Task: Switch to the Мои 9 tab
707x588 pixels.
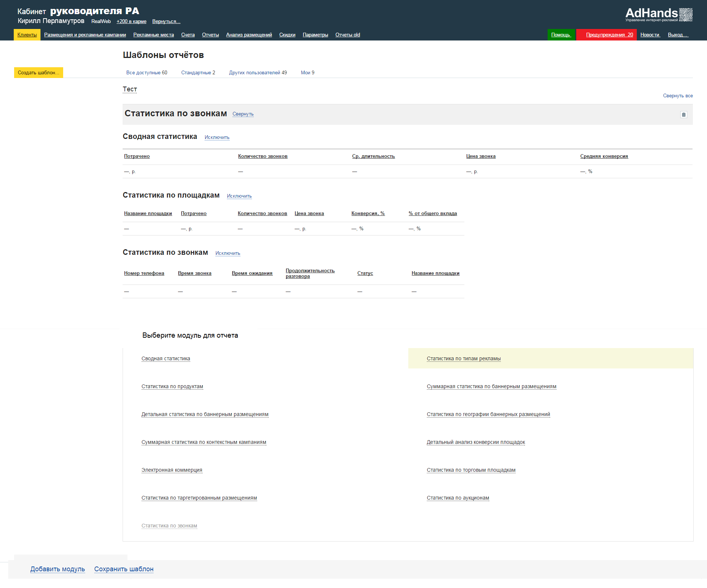Action: tap(307, 73)
